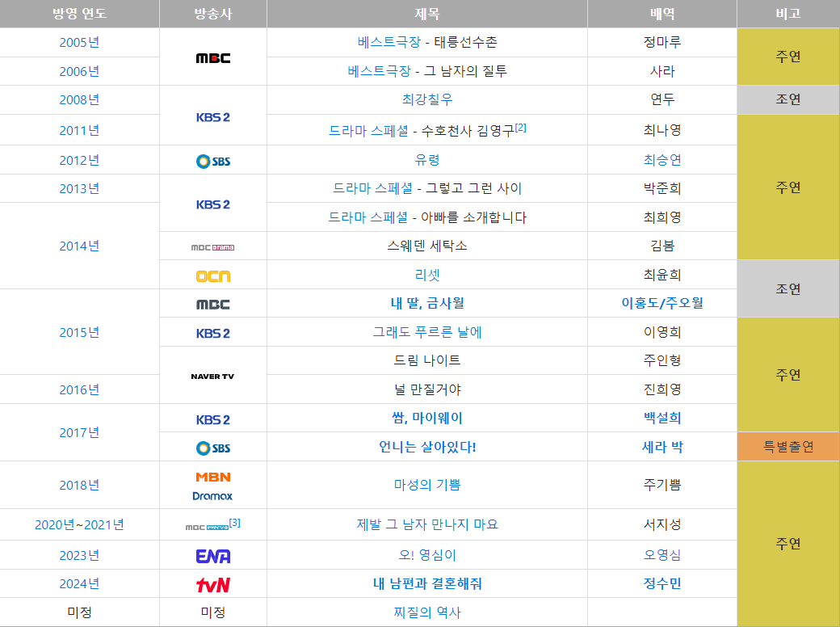Click the 내 남편과 결혼해줘 title link

428,583
